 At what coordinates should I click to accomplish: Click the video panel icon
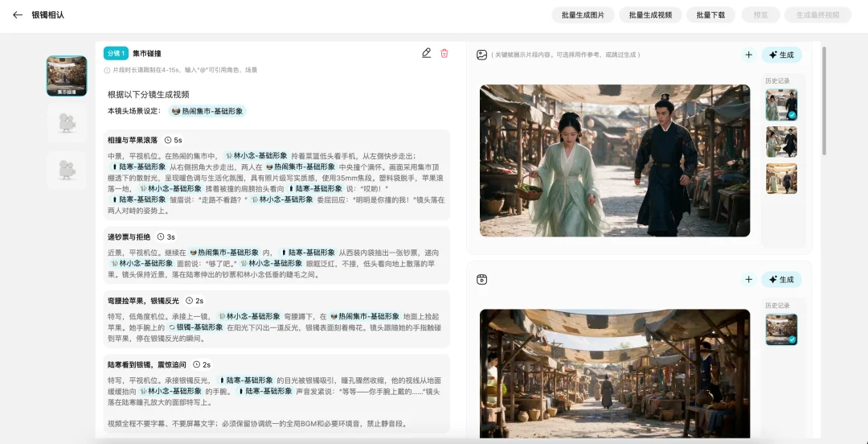[481, 279]
